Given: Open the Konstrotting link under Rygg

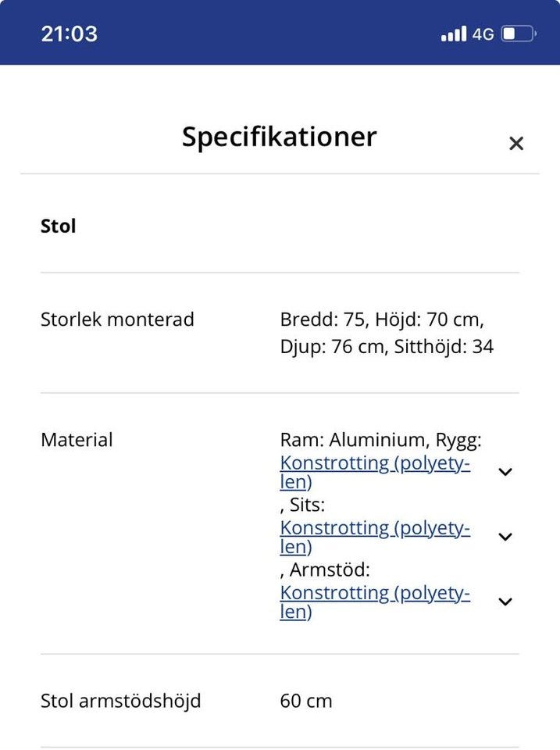Looking at the screenshot, I should point(375,471).
